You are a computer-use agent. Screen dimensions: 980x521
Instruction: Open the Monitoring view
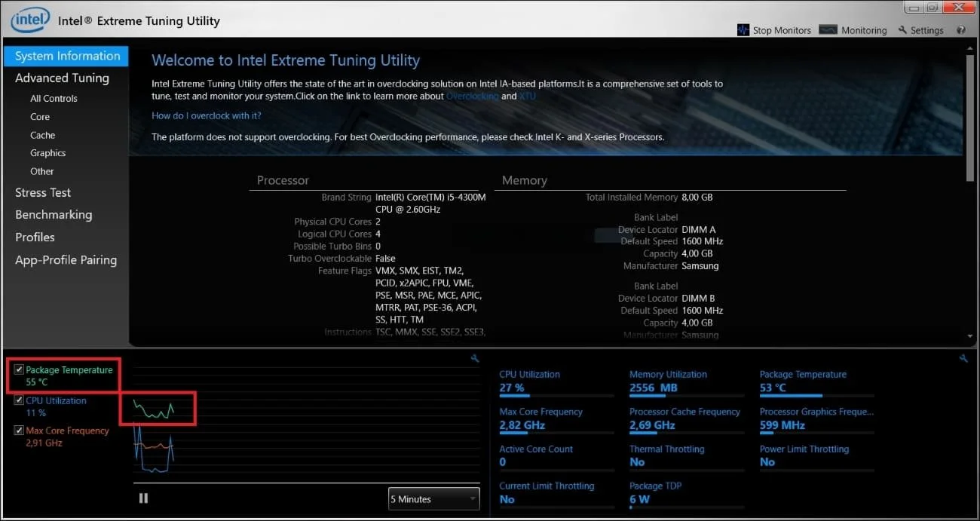click(853, 30)
